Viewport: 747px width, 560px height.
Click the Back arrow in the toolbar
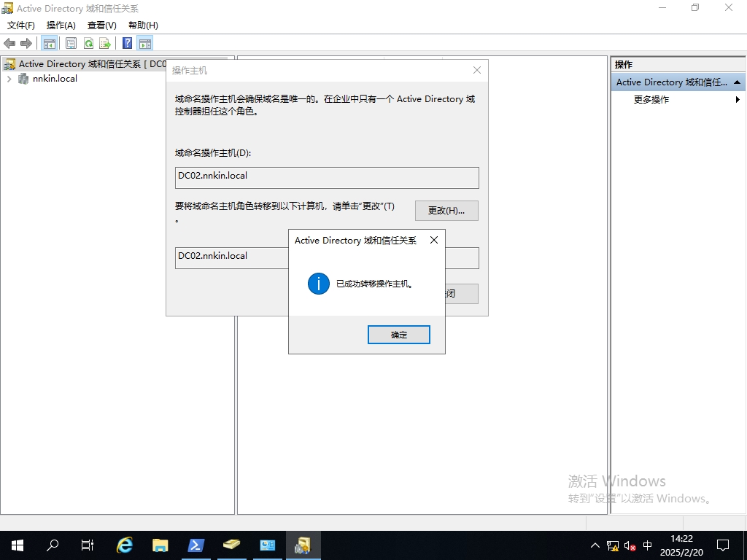click(9, 43)
